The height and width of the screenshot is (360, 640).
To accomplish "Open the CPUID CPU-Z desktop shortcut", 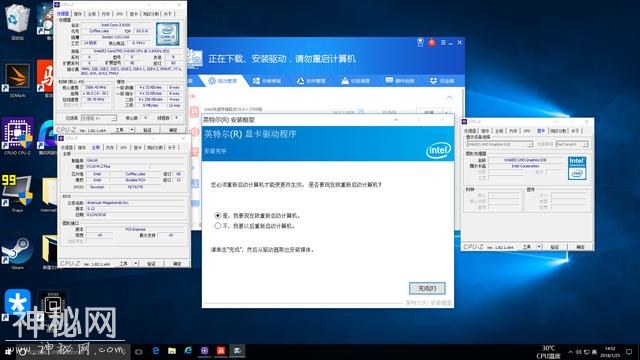I will (17, 137).
